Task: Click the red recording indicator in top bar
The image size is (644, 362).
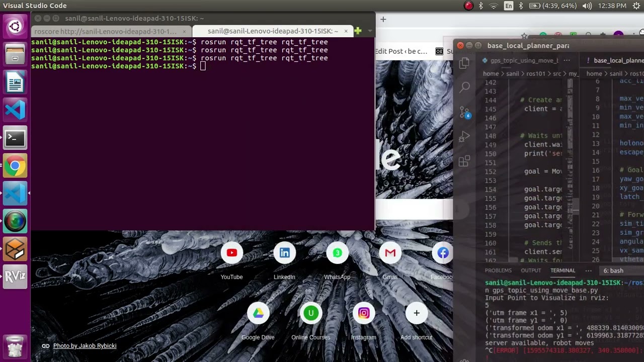Action: tap(468, 6)
